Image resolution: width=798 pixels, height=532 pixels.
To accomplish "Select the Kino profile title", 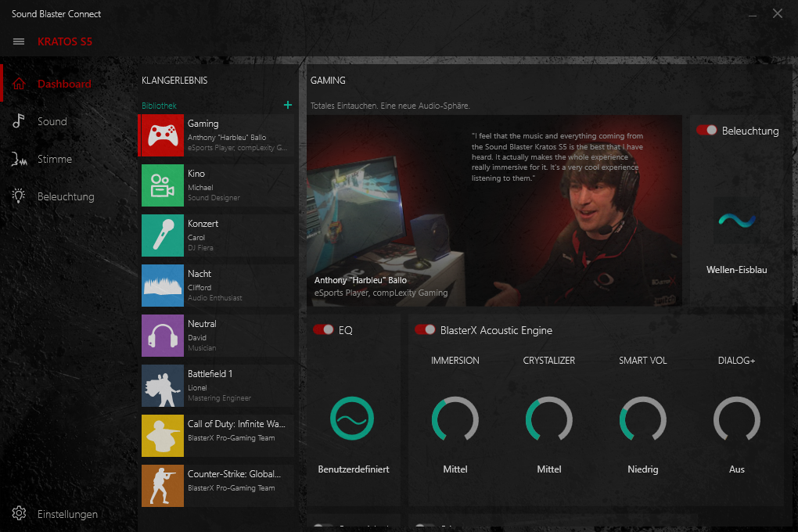I will 196,174.
